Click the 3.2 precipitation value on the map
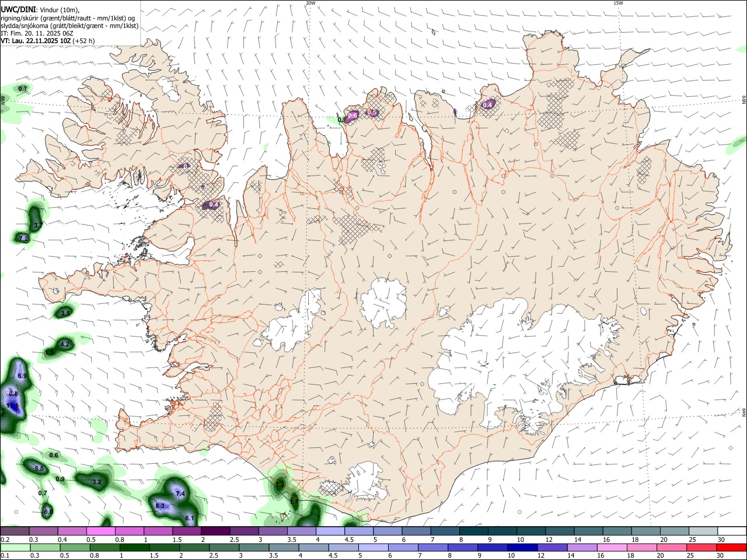The width and height of the screenshot is (747, 560). pos(97,482)
